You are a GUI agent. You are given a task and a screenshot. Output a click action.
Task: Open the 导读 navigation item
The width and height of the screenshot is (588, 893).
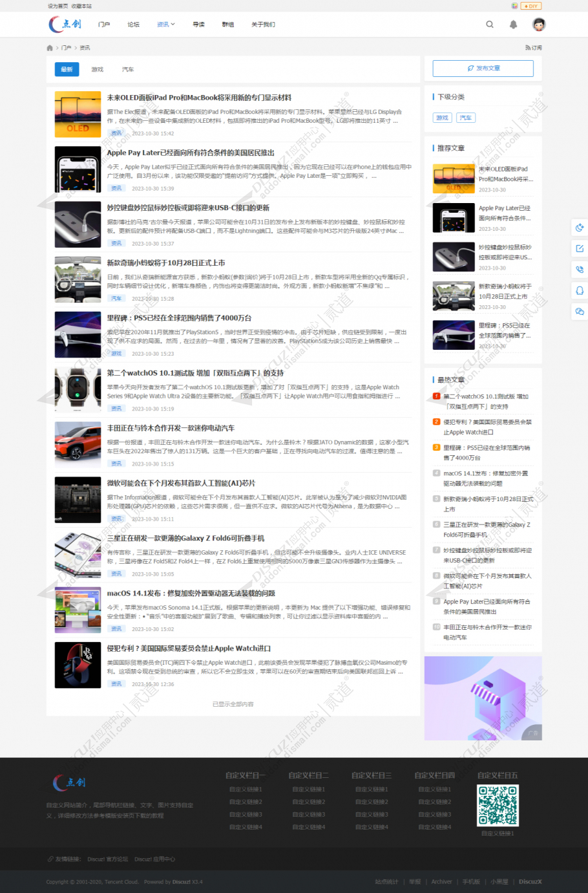point(198,25)
